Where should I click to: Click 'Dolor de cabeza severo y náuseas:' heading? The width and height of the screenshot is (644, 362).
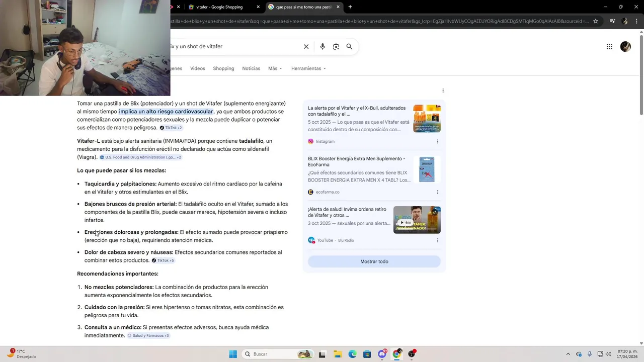coord(129,252)
